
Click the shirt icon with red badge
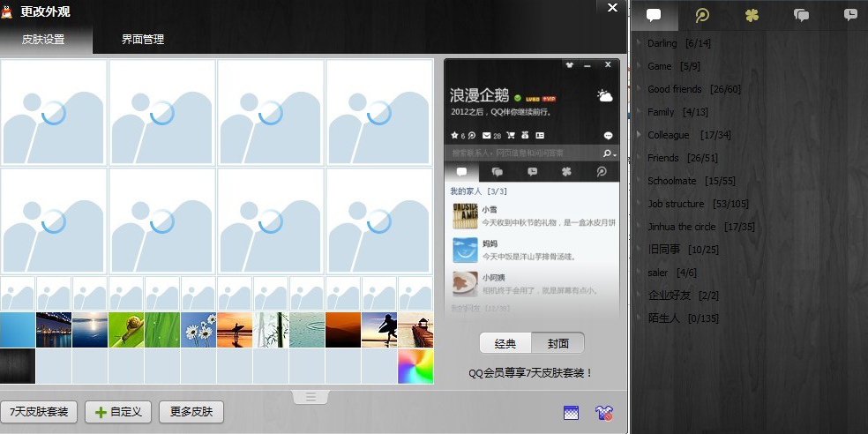coord(603,413)
